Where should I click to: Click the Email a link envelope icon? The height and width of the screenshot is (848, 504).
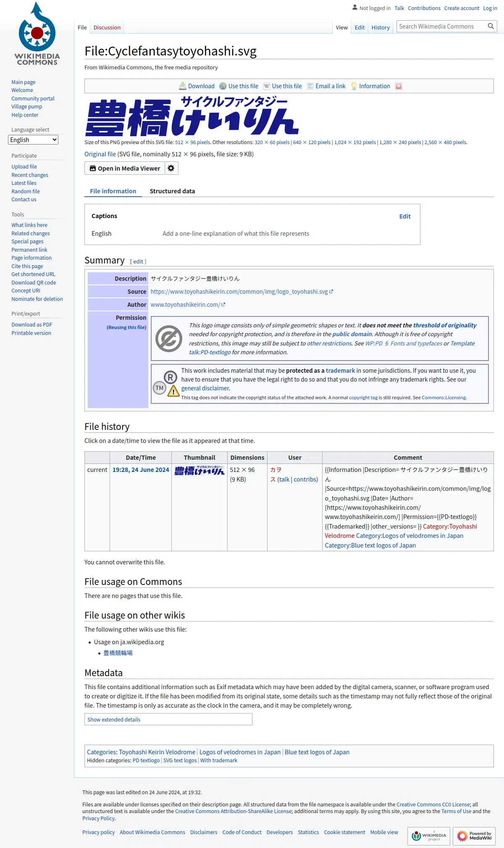[310, 86]
